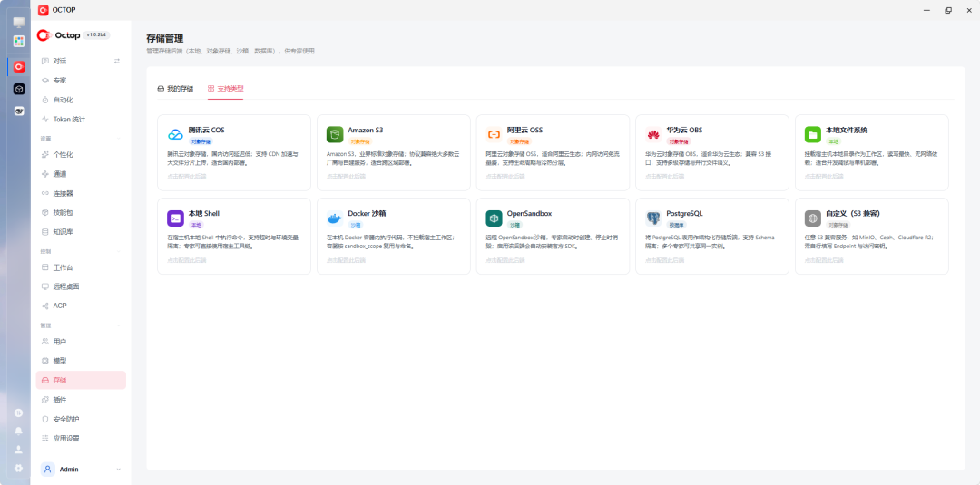Click the colorful grid app icon in the dock
The width and height of the screenshot is (980, 485).
coord(19,41)
